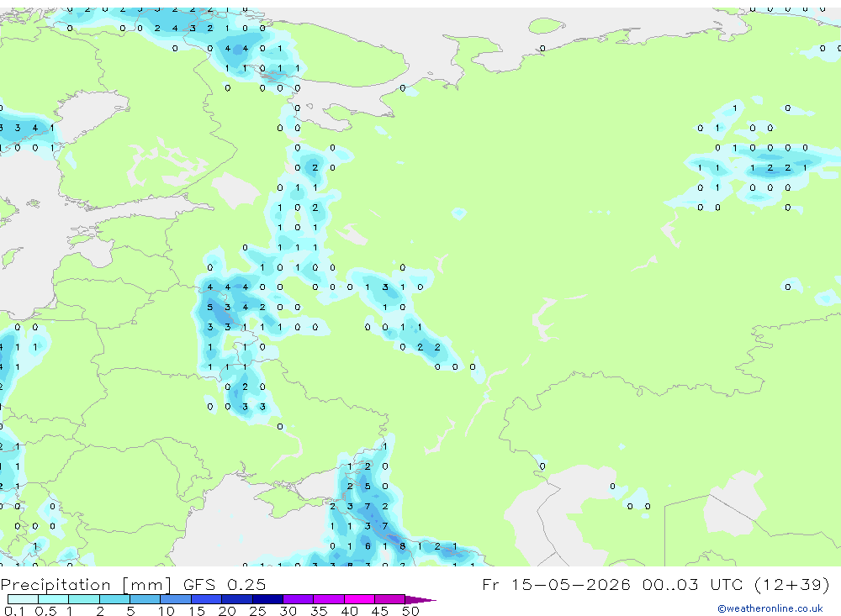The image size is (841, 616).
Task: Click the legend swatch between 1 and 2
Action: pyautogui.click(x=84, y=599)
